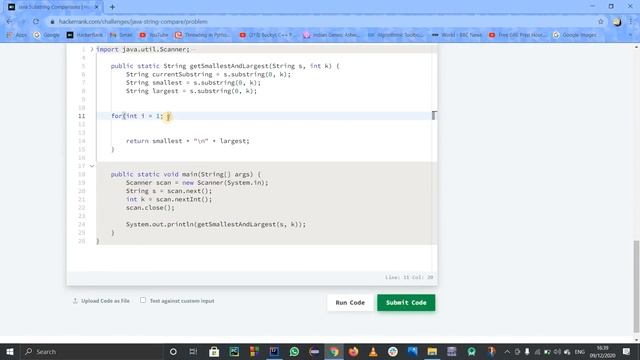Close the Java Substring Comparisons tab
The height and width of the screenshot is (360, 640).
pyautogui.click(x=97, y=7)
